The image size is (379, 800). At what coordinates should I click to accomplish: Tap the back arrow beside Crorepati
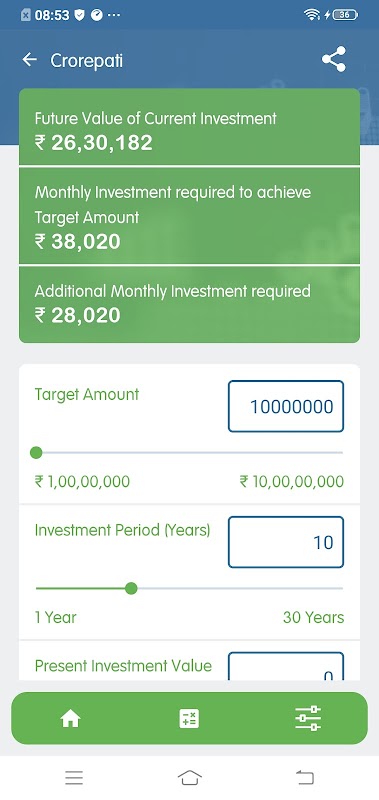tap(30, 60)
